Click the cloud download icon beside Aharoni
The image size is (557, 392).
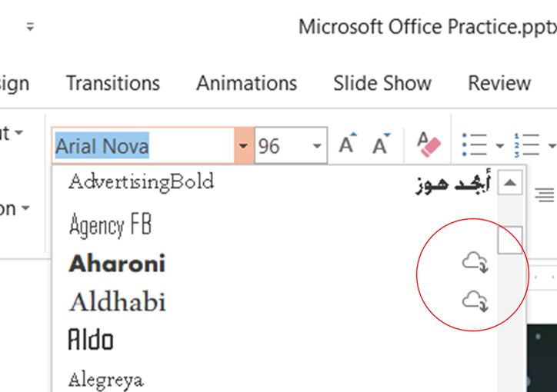(x=475, y=264)
